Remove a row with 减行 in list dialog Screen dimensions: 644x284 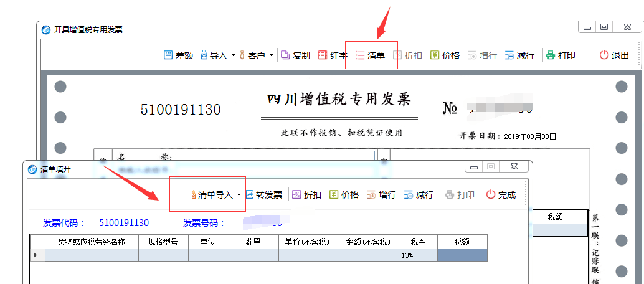click(419, 195)
